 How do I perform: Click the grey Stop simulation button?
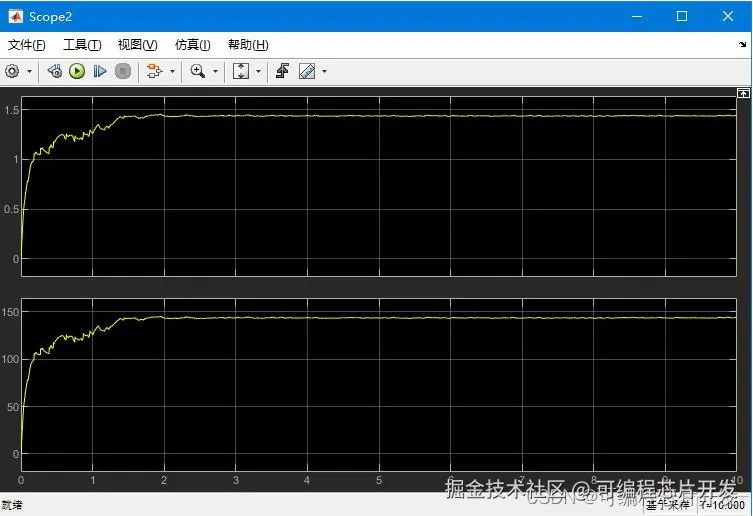(x=123, y=71)
